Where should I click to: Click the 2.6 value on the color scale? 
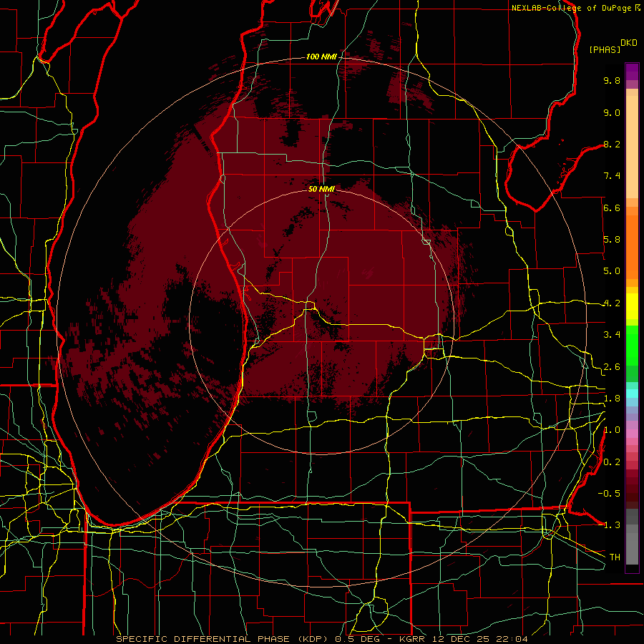[x=612, y=367]
